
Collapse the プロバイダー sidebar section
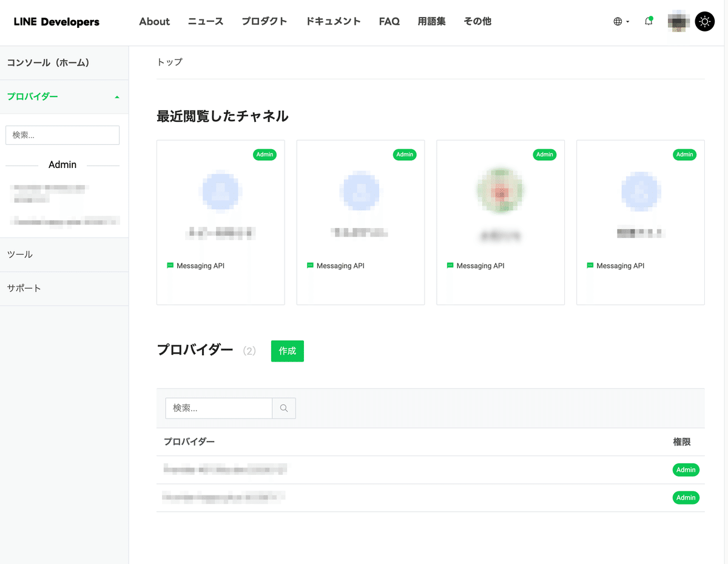click(116, 96)
